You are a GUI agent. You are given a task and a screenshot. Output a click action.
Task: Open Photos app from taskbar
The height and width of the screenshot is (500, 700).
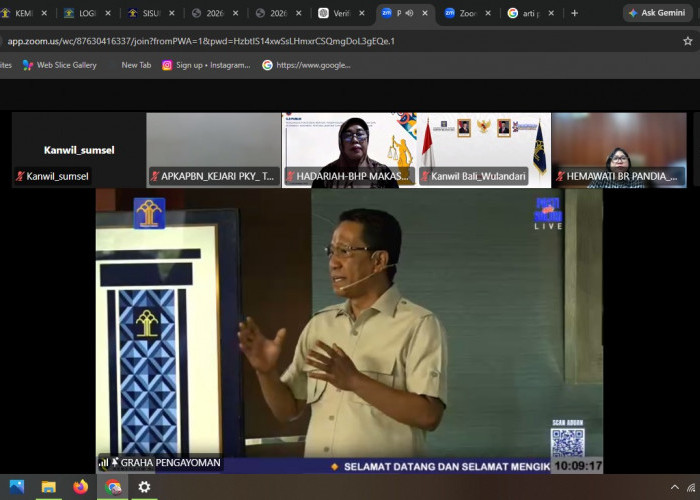[x=17, y=487]
